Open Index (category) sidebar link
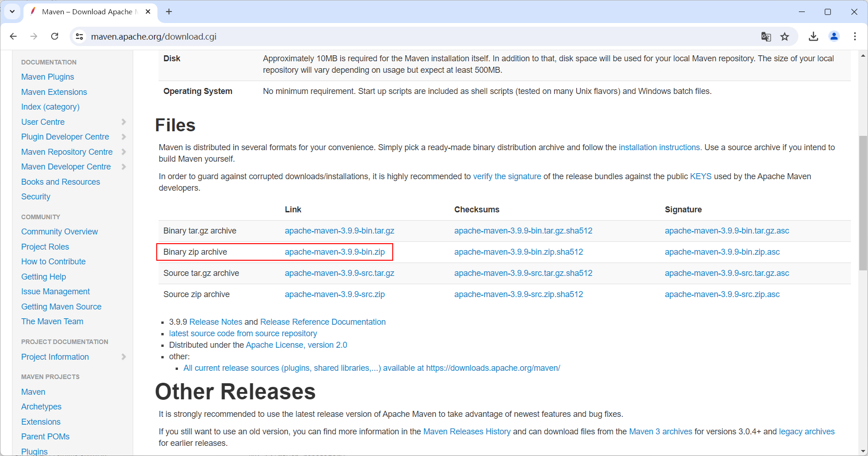The image size is (868, 456). coord(50,107)
